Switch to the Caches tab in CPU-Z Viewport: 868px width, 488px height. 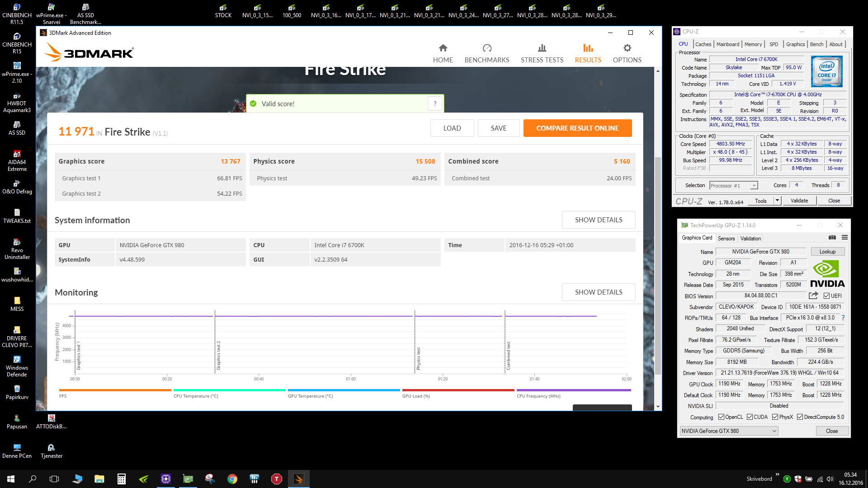click(x=703, y=44)
